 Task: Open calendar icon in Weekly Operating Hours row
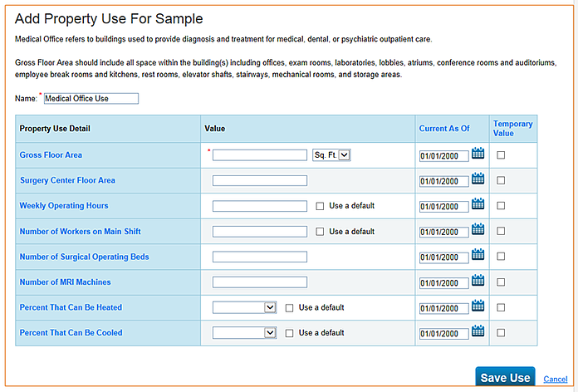478,204
